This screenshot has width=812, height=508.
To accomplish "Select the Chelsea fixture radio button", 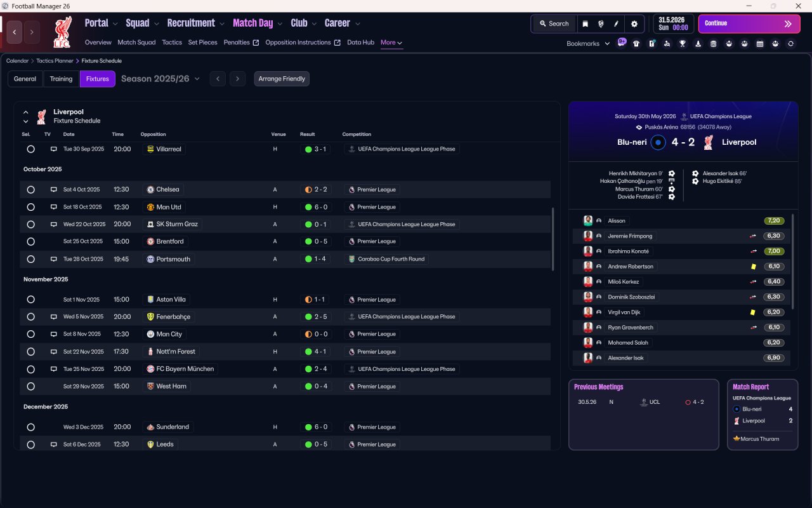I will 30,189.
